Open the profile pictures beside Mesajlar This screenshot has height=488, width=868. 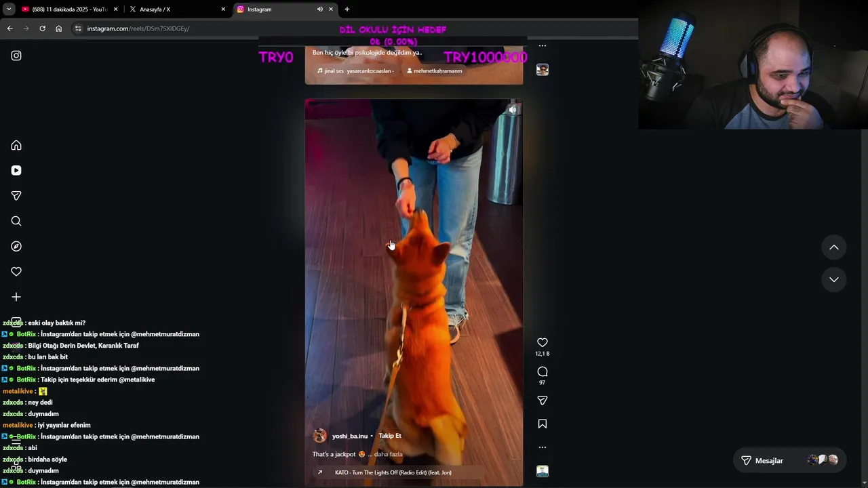[x=823, y=460]
